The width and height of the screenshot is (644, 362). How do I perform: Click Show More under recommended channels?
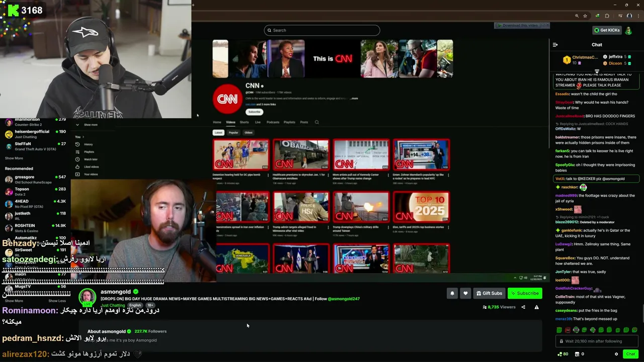(x=14, y=301)
